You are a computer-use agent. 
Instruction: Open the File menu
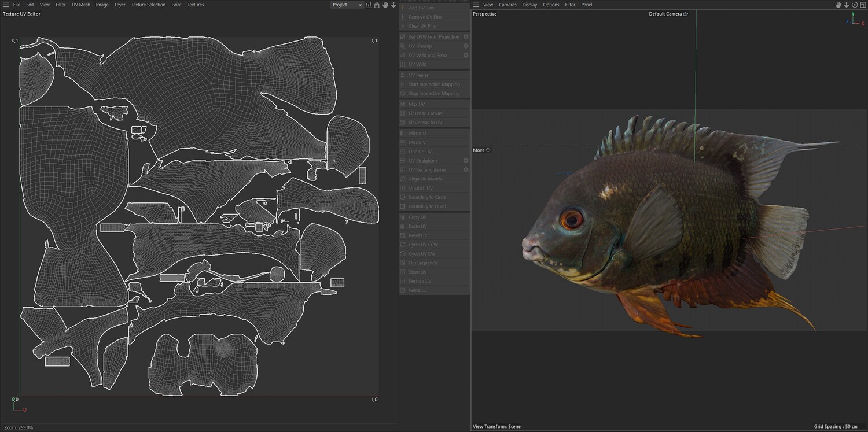17,5
